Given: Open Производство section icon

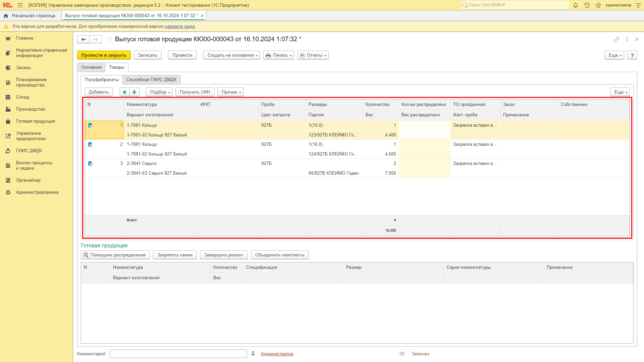Looking at the screenshot, I should coord(8,109).
